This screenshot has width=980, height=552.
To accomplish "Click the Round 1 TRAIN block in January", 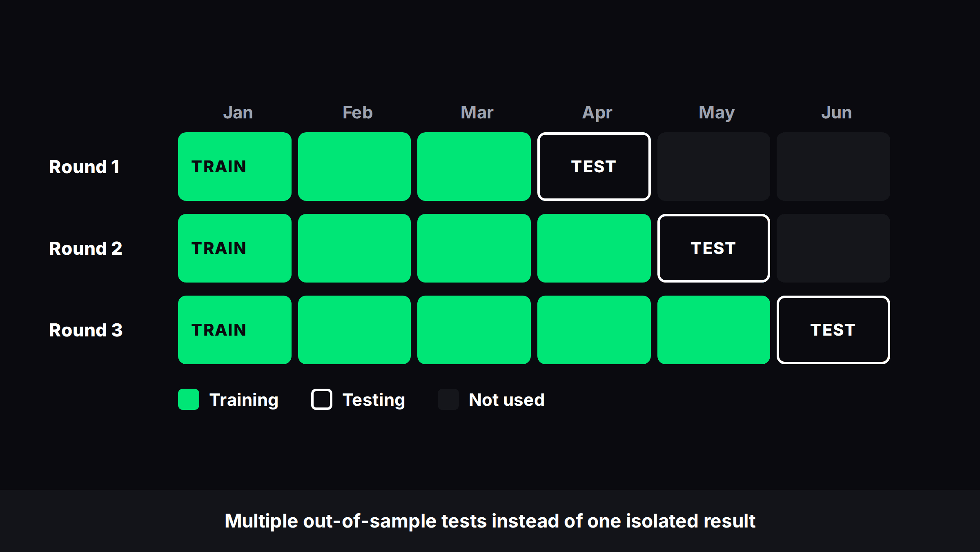I will [235, 167].
